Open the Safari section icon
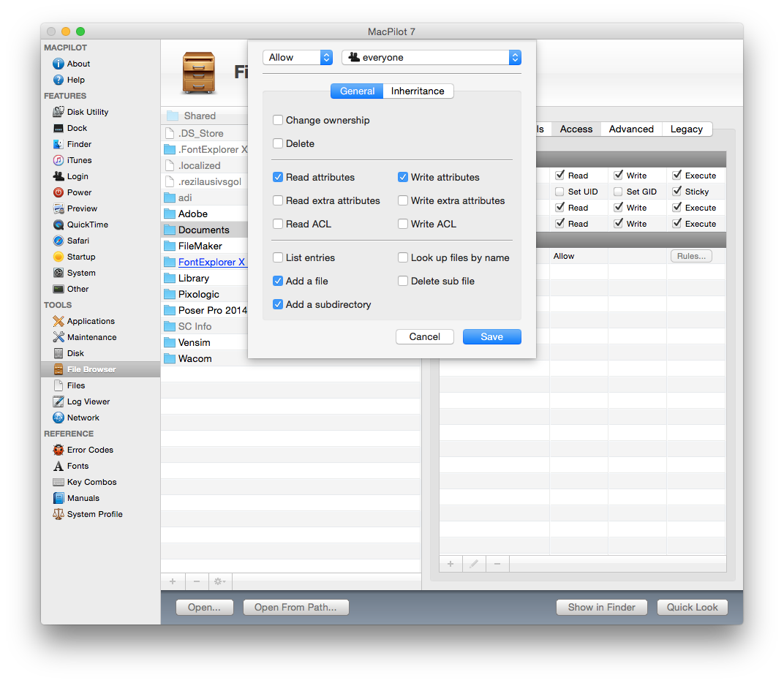Viewport: 784px width, 683px height. (59, 241)
